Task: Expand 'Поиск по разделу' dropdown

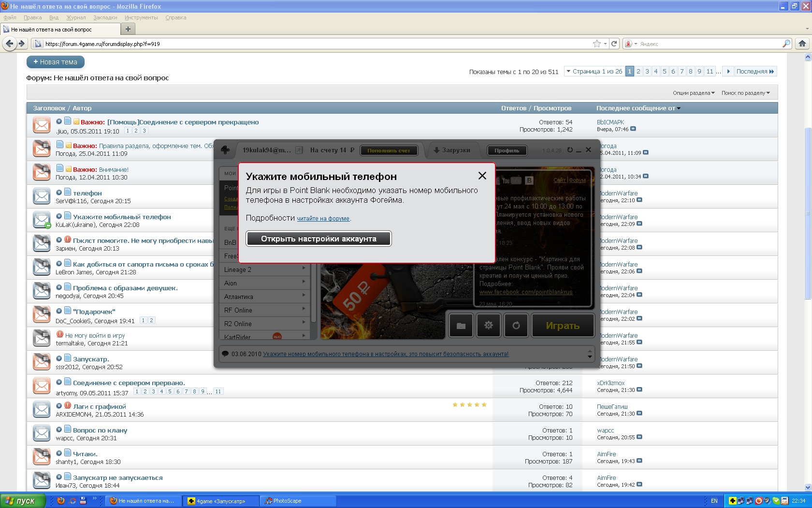Action: pyautogui.click(x=746, y=93)
